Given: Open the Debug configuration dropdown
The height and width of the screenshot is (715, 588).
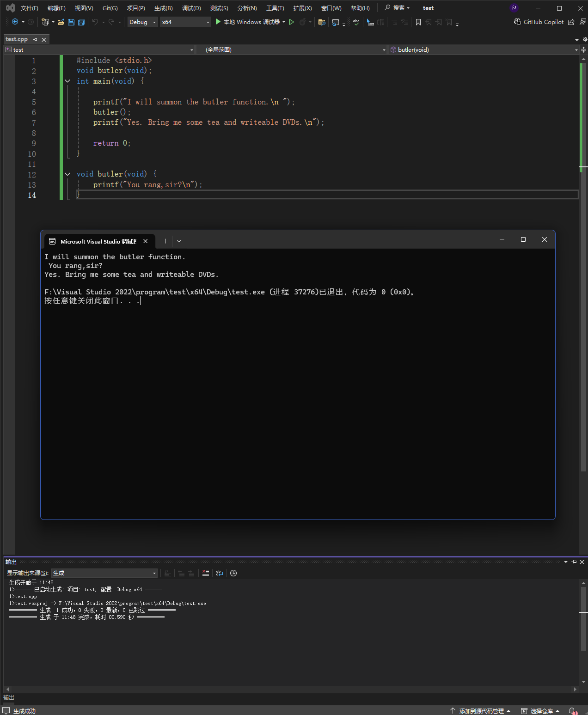Looking at the screenshot, I should [142, 22].
